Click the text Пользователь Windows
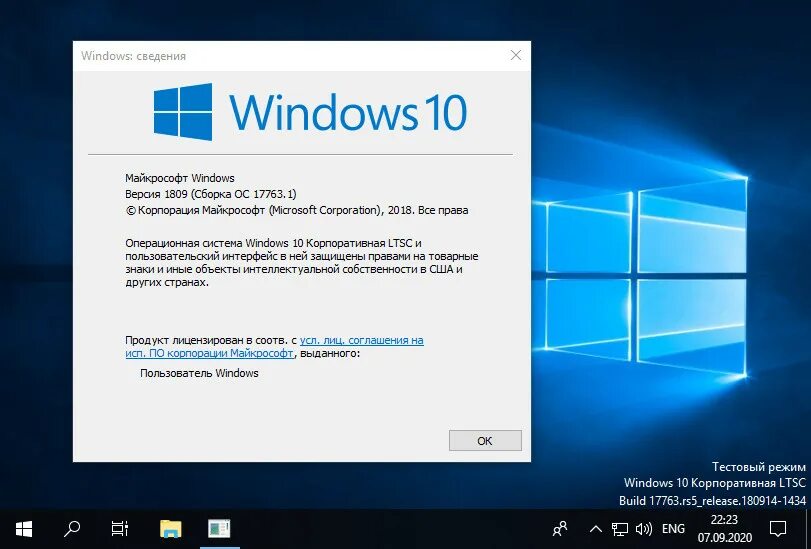The height and width of the screenshot is (549, 811). coord(199,373)
